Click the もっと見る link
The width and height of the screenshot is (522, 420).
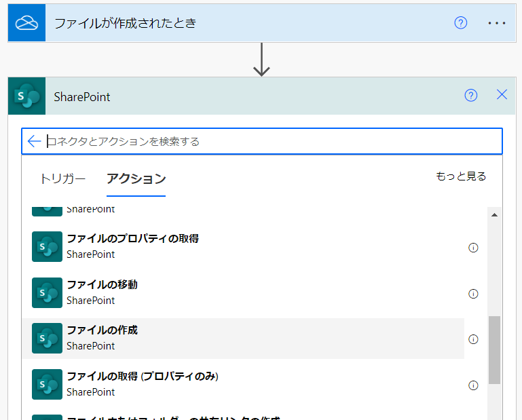(461, 176)
